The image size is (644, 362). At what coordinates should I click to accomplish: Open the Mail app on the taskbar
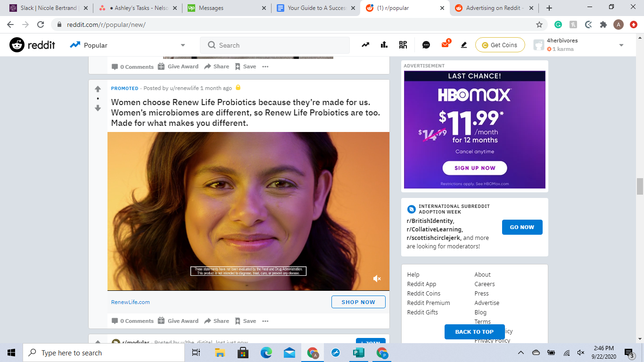(x=289, y=353)
